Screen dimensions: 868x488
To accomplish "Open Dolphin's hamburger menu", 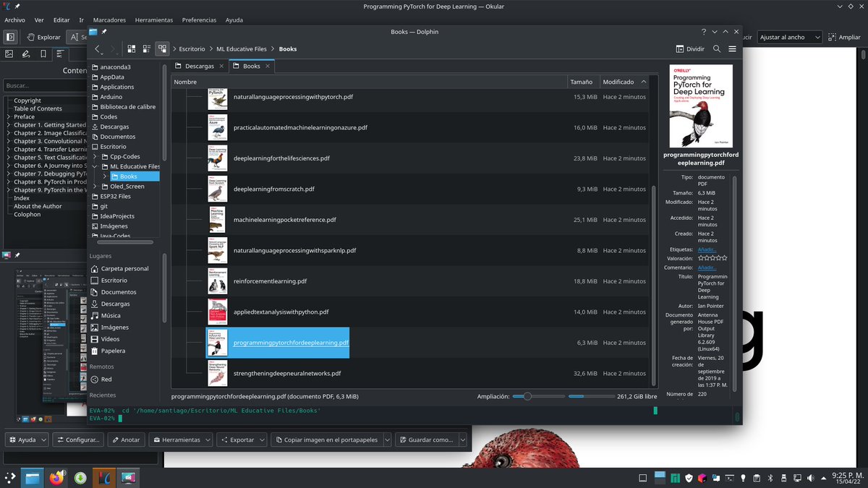I will point(733,49).
